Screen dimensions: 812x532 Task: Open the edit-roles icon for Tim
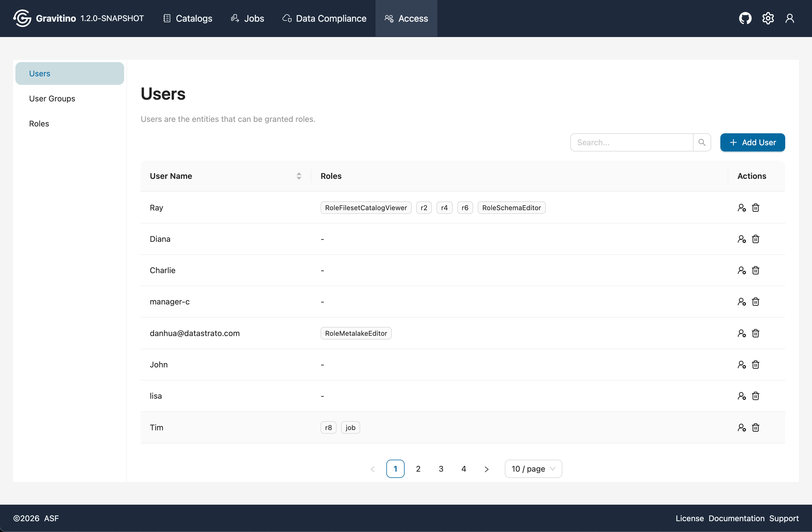pos(742,427)
